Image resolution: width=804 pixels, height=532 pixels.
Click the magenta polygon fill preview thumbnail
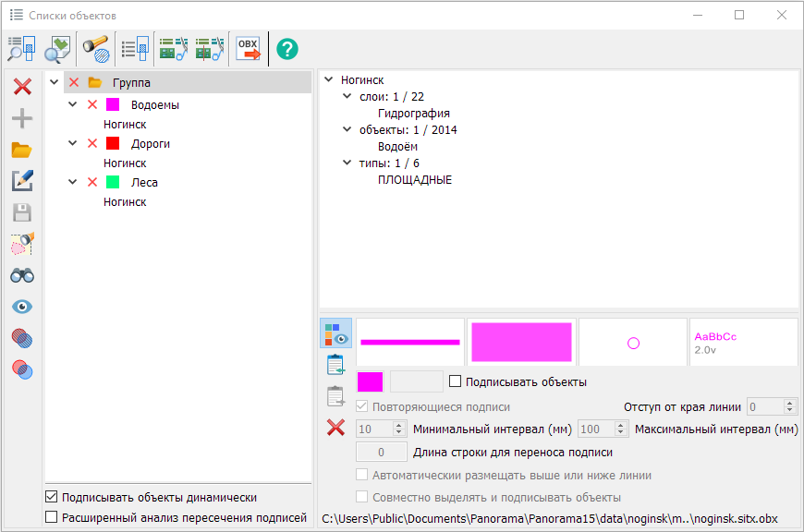[x=521, y=342]
